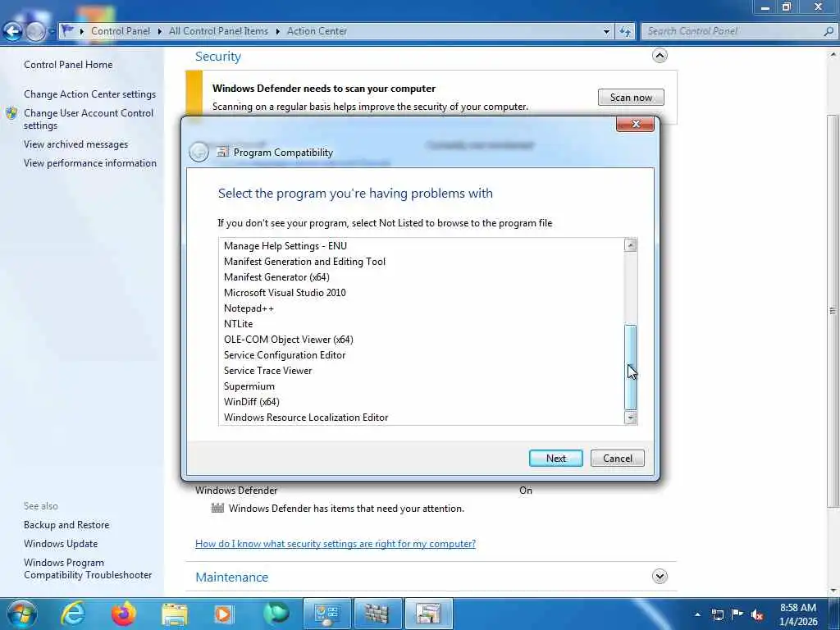Click the program list scrollbar thumb
The height and width of the screenshot is (630, 840).
(x=631, y=367)
